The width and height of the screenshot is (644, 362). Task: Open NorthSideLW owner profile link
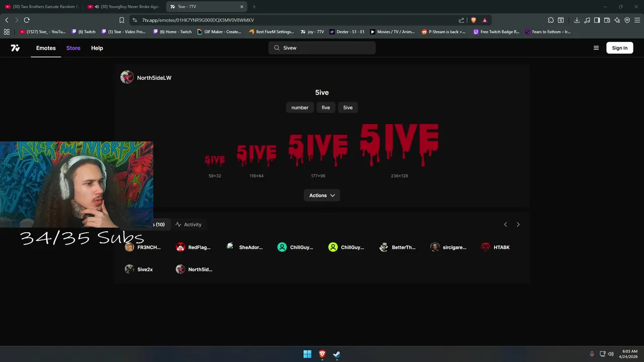tap(146, 77)
